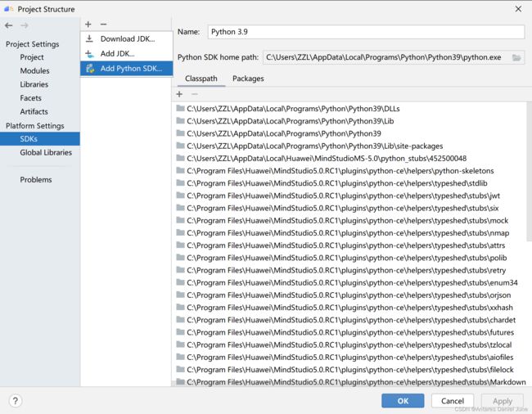This screenshot has height=414, width=532.
Task: Switch to the Packages tab
Action: point(248,79)
